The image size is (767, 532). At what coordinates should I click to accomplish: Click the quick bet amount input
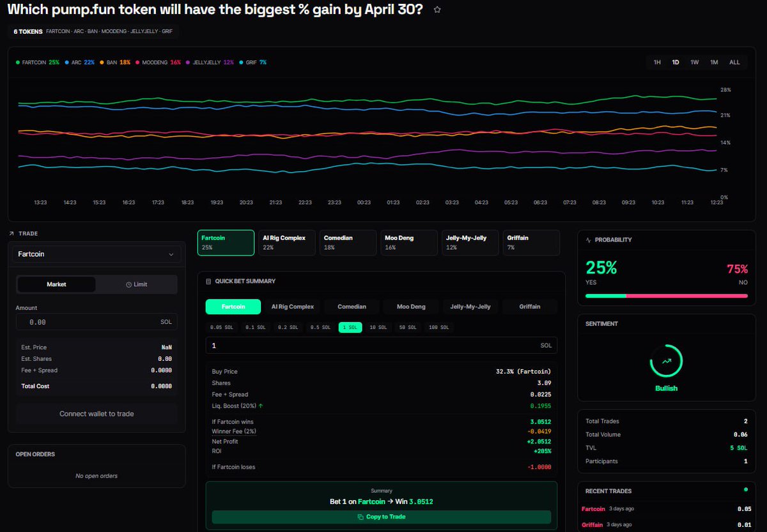point(382,346)
